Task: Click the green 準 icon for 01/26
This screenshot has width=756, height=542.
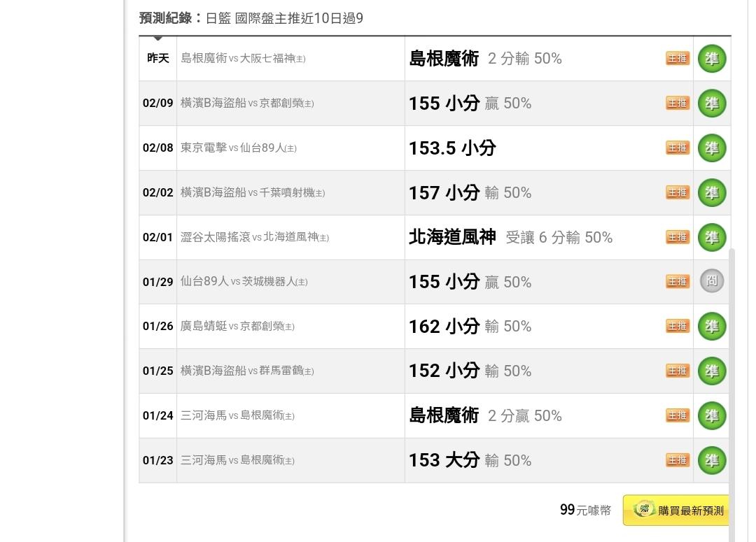Action: [712, 326]
